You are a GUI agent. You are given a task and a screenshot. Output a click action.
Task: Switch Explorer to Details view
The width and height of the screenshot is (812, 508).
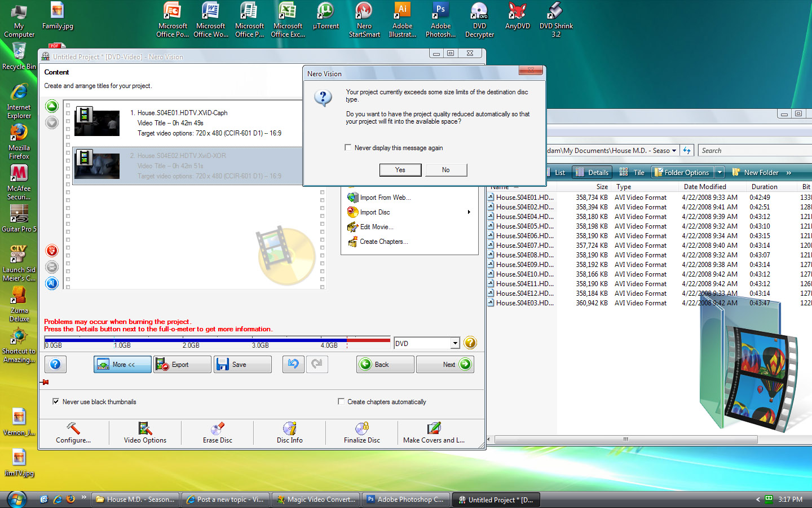click(x=592, y=172)
